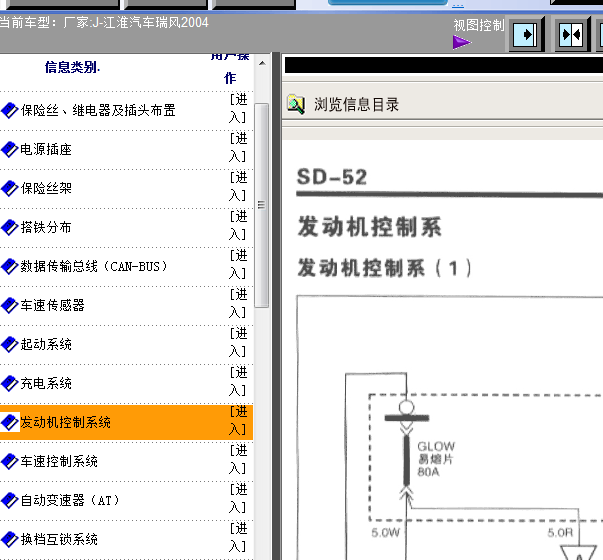This screenshot has height=560, width=603.
Task: Select the 换档互锁系统 list entry
Action: click(59, 539)
